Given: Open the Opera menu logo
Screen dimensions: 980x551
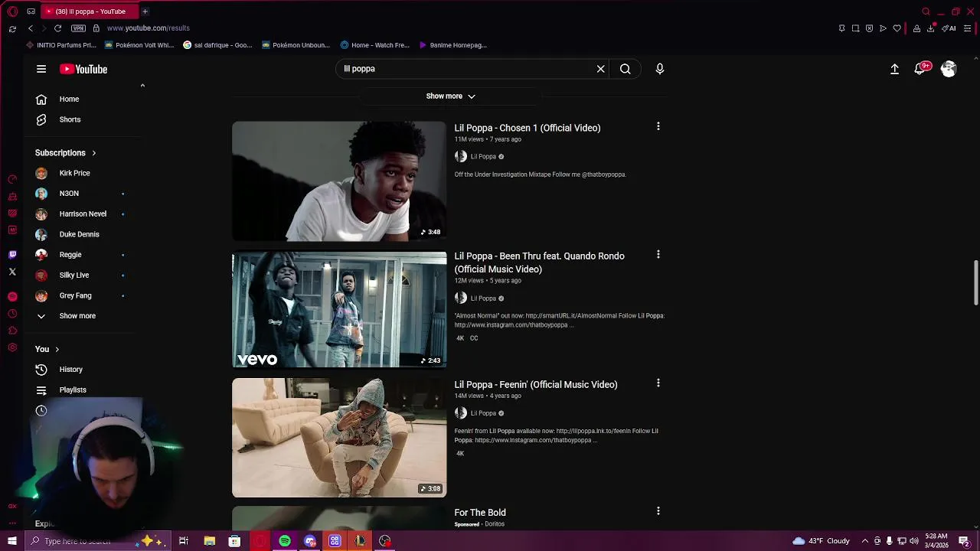Looking at the screenshot, I should point(12,11).
